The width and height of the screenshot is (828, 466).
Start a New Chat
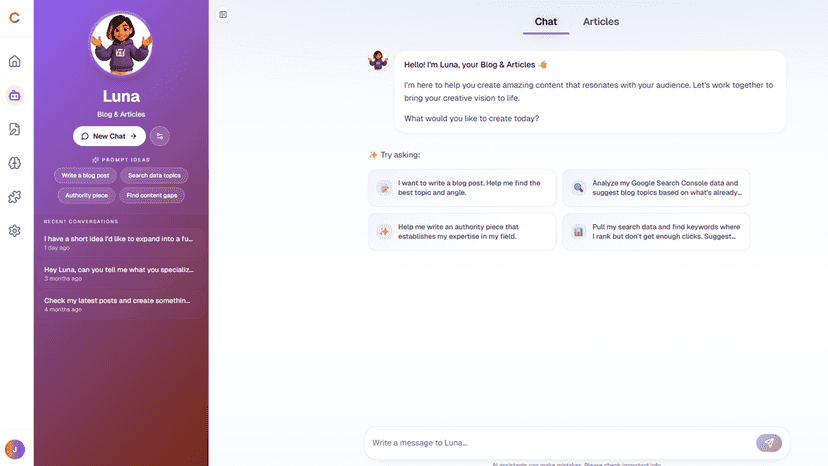pyautogui.click(x=109, y=136)
